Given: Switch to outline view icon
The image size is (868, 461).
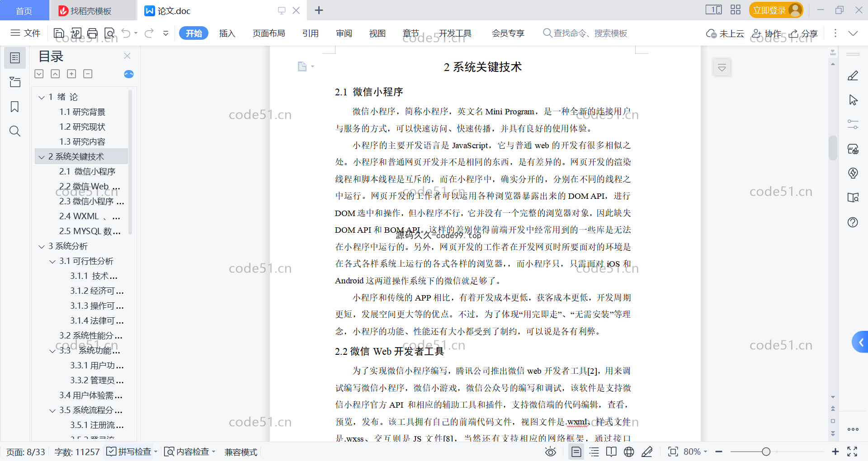Looking at the screenshot, I should tap(594, 452).
